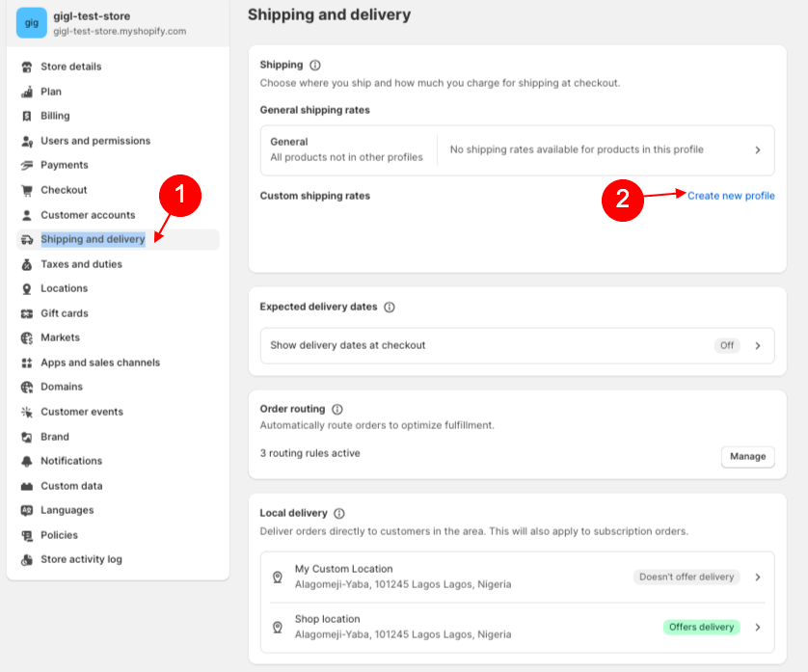
Task: Open Show delivery dates at checkout chevron
Action: (x=758, y=345)
